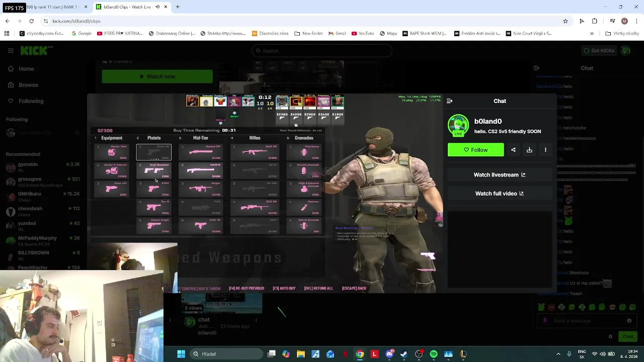The width and height of the screenshot is (644, 362).
Task: Follow b0land0
Action: pyautogui.click(x=475, y=150)
